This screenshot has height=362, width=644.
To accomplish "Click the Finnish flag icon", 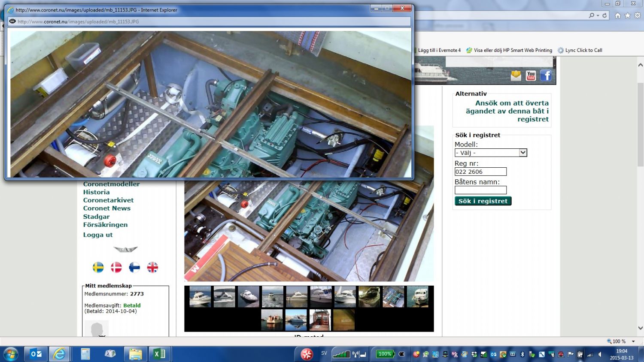I will pos(134,267).
